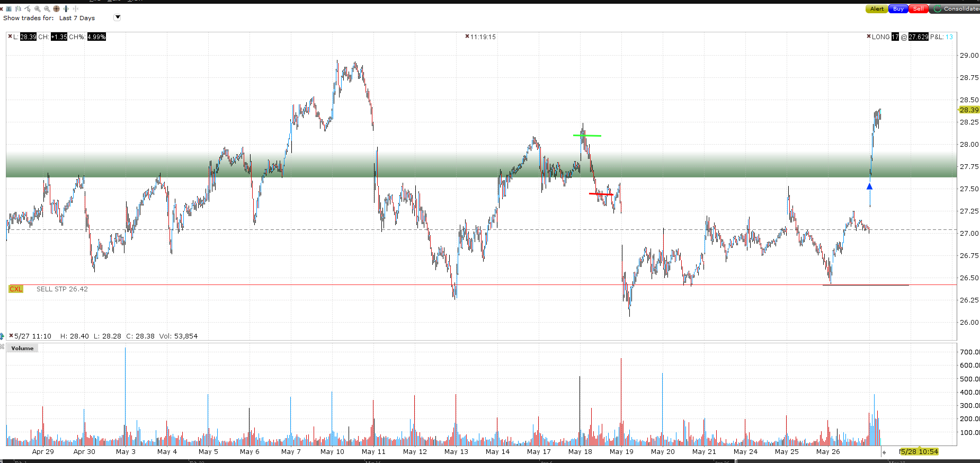The image size is (980, 463).
Task: Click the green refresh arrow icon
Action: (x=938, y=8)
